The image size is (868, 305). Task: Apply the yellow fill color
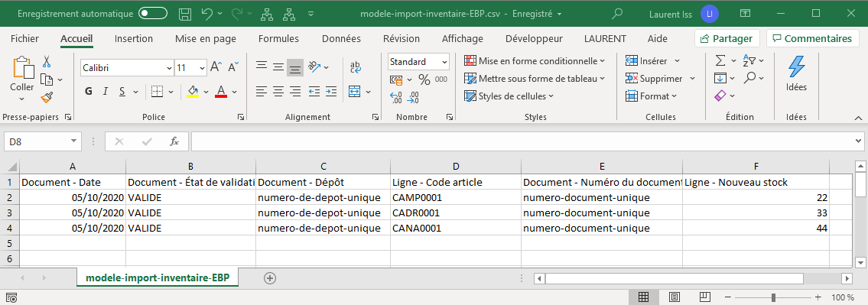[193, 91]
